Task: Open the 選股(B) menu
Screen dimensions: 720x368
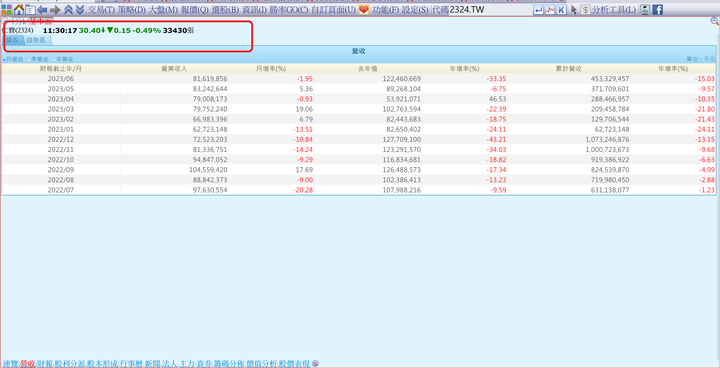Action: click(225, 10)
